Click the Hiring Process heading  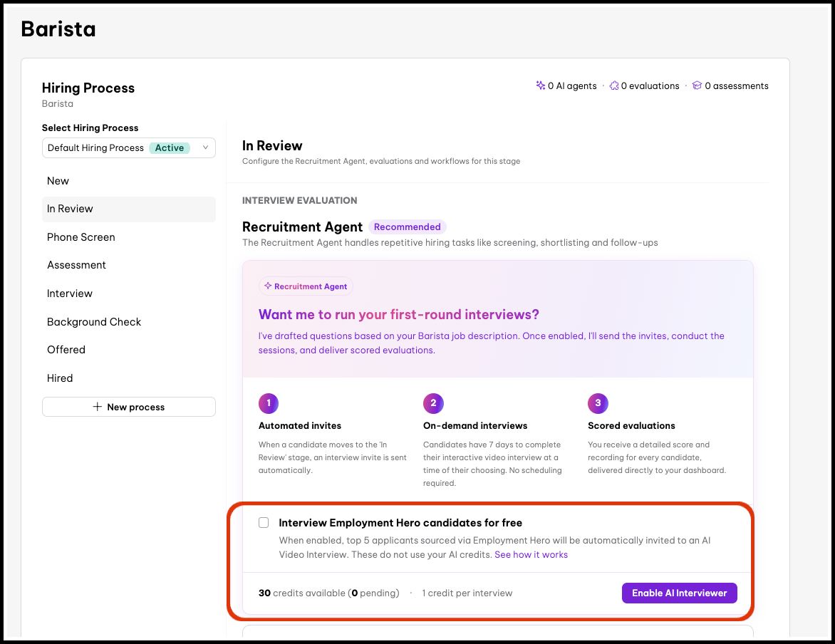pos(88,88)
